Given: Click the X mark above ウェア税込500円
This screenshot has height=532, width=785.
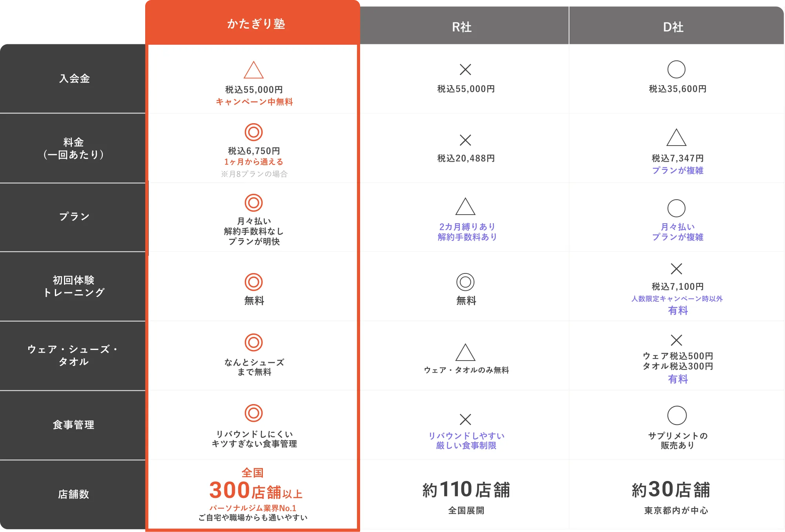Looking at the screenshot, I should tap(676, 340).
